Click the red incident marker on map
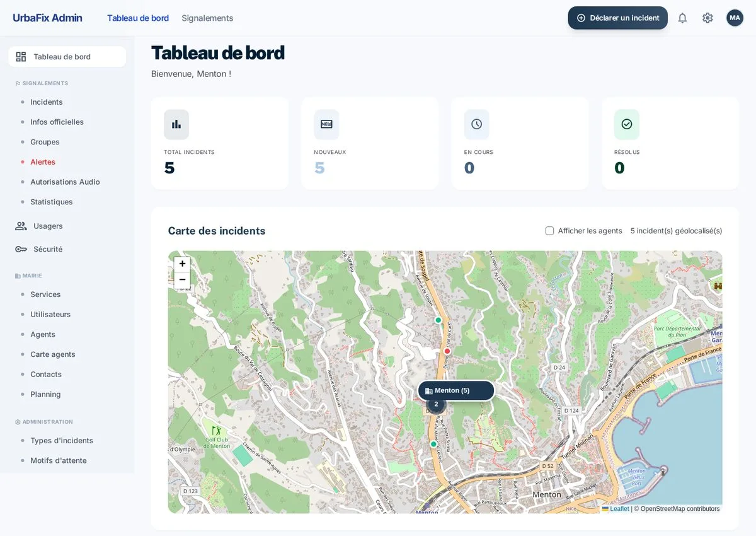The image size is (756, 536). click(x=447, y=351)
